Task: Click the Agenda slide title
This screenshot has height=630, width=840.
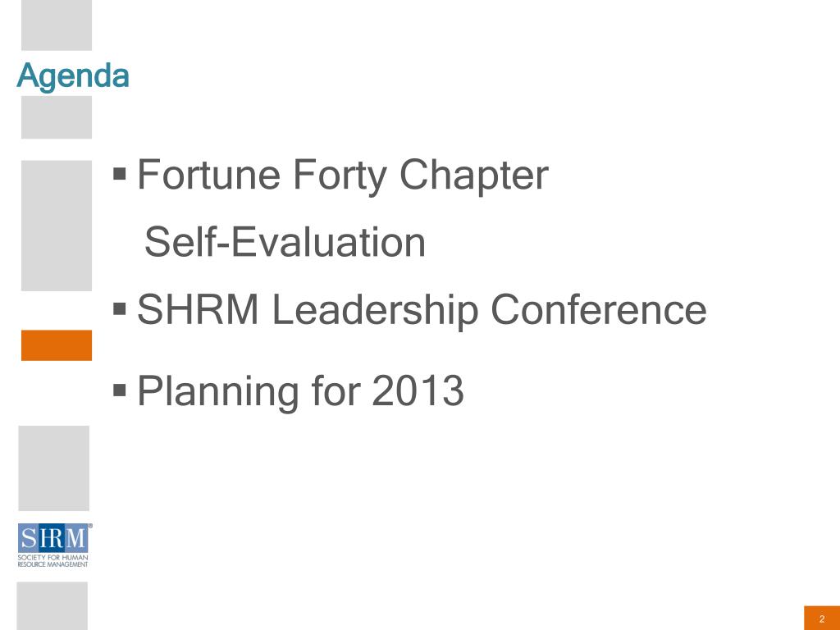Action: coord(73,76)
